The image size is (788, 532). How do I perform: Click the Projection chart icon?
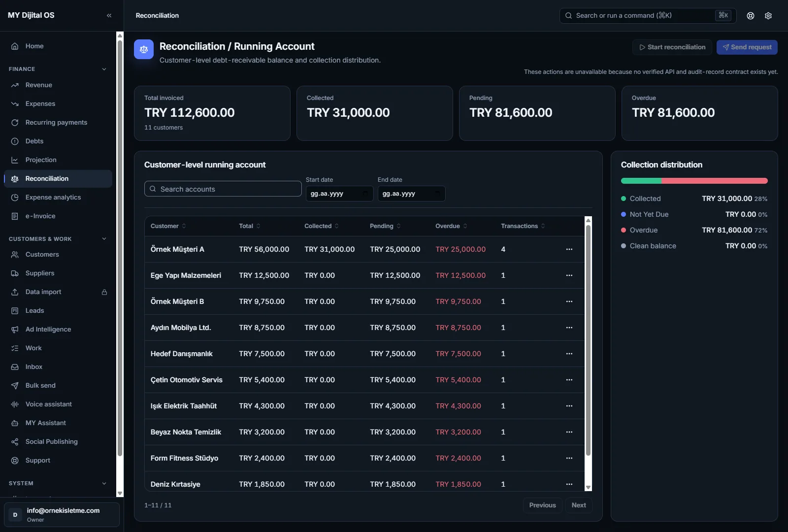point(15,160)
